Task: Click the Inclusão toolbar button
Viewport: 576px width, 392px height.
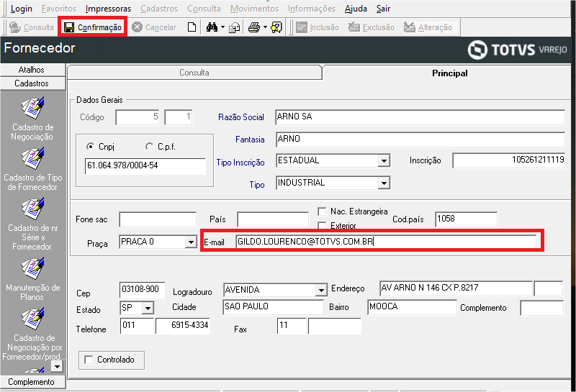Action: click(318, 27)
